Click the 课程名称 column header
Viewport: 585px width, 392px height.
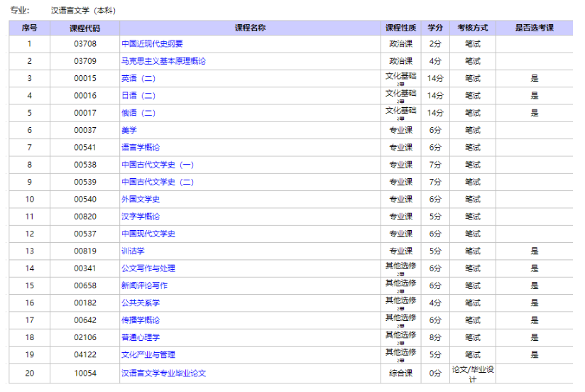point(251,28)
